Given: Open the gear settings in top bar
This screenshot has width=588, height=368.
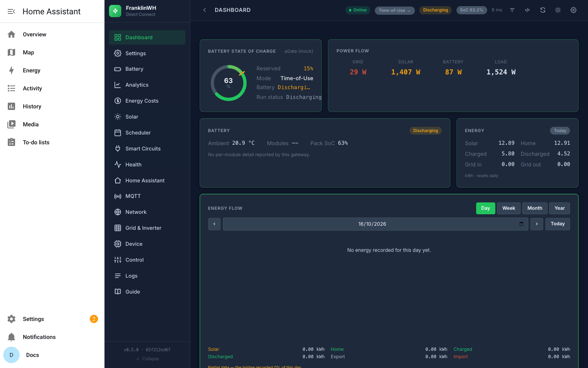Looking at the screenshot, I should (x=573, y=10).
